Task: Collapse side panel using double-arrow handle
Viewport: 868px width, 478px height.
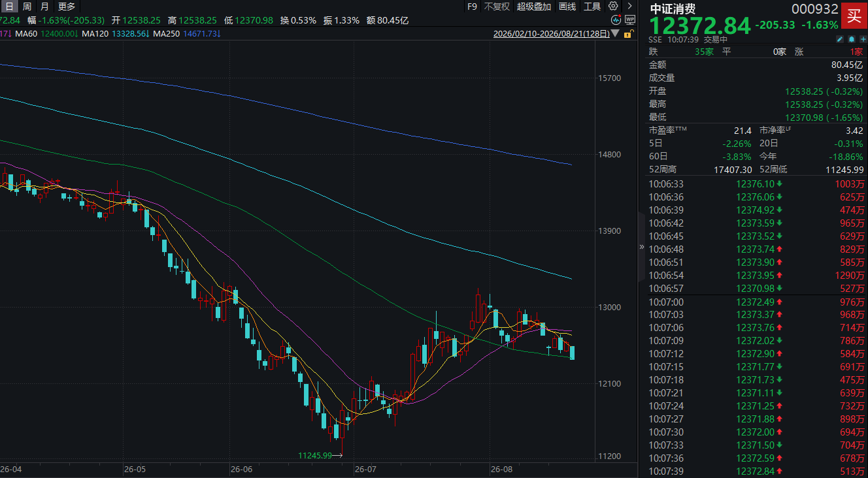Action: pos(641,247)
